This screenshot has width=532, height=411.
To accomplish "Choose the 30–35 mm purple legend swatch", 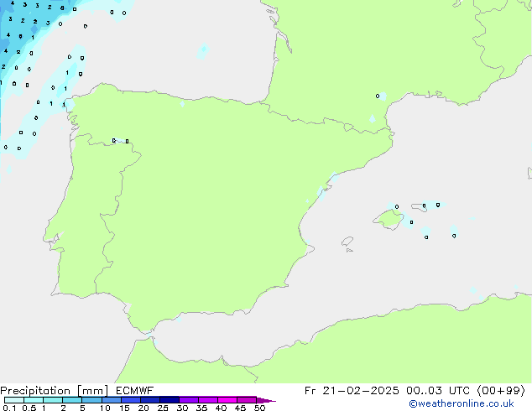I will click(x=188, y=400).
